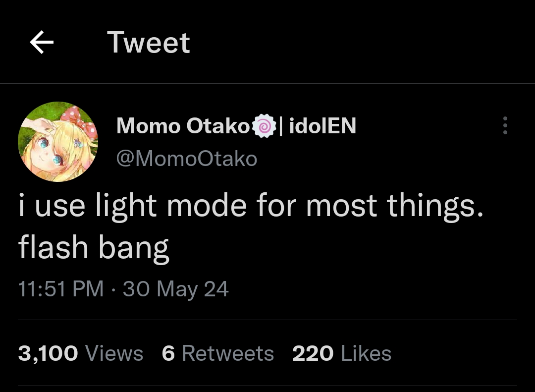
Task: Click the word Views
Action: pyautogui.click(x=114, y=354)
